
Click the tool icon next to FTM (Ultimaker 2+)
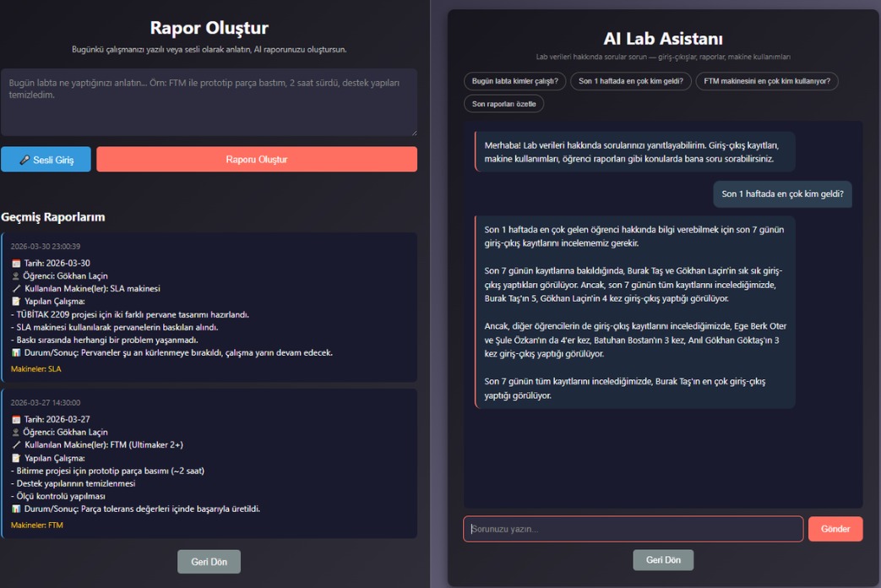coord(16,445)
